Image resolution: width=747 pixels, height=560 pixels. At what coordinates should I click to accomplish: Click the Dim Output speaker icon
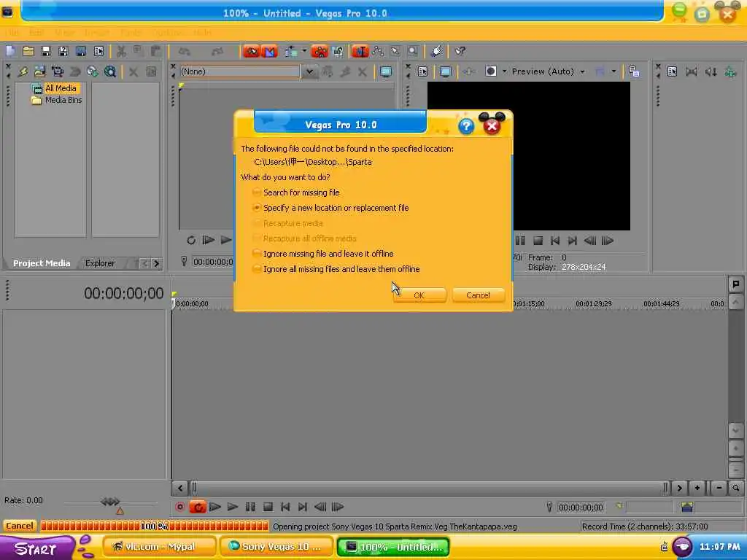[x=711, y=71]
